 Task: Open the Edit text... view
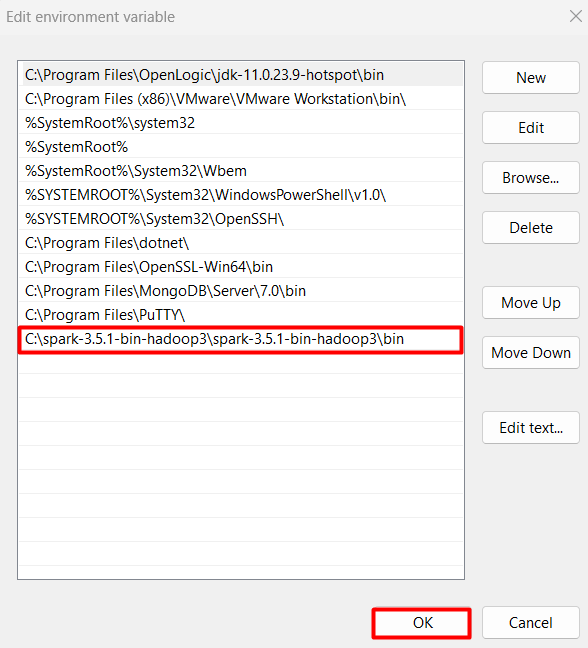[x=531, y=428]
